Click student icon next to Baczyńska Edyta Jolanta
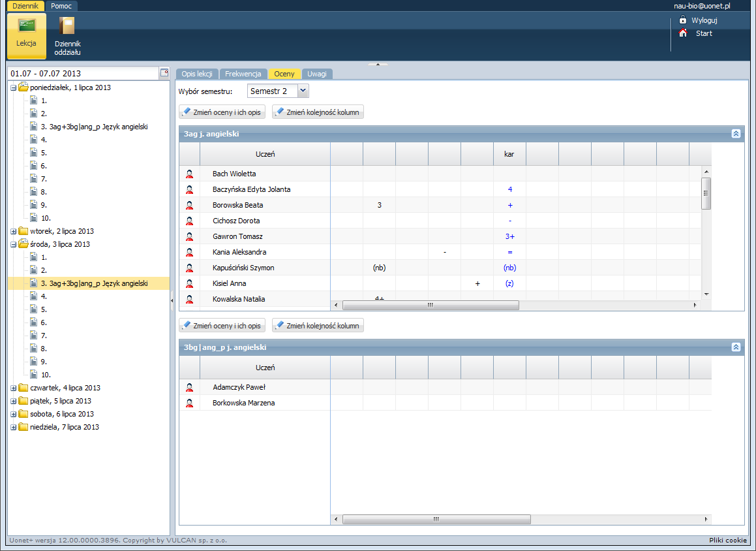The width and height of the screenshot is (756, 551). pyautogui.click(x=189, y=189)
